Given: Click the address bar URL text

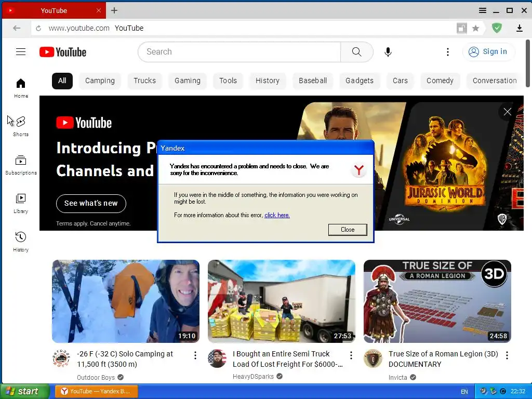Looking at the screenshot, I should click(79, 28).
